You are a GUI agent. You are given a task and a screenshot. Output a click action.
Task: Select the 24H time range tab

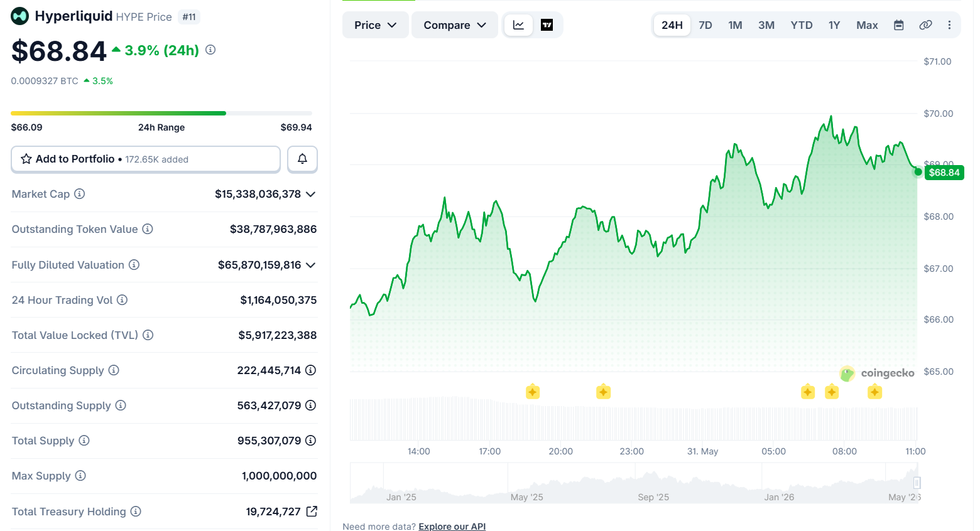coord(672,25)
